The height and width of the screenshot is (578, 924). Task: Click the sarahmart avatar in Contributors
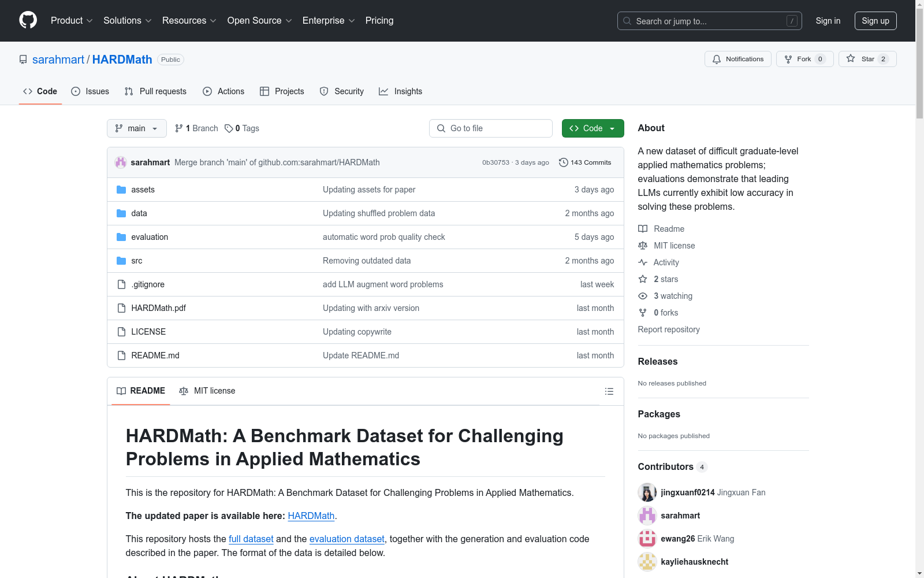tap(647, 516)
